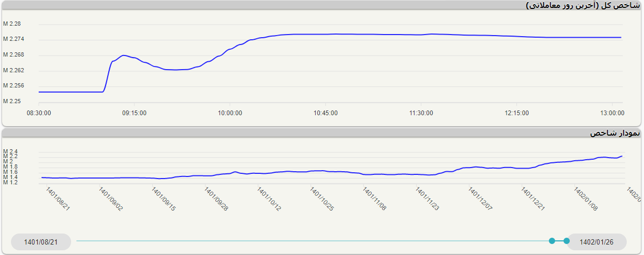Pick the 10:45:00 time axis label
Image resolution: width=644 pixels, height=255 pixels.
pyautogui.click(x=326, y=113)
